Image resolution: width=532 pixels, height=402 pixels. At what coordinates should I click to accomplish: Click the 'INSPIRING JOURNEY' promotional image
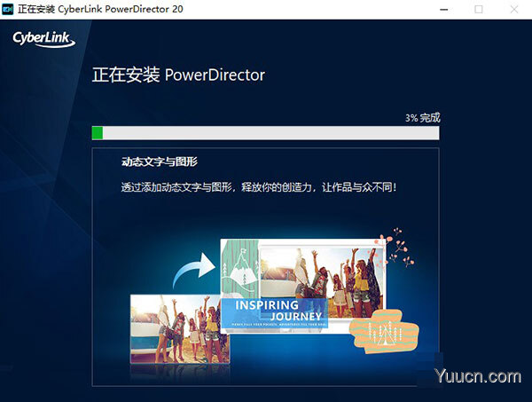coord(303,285)
